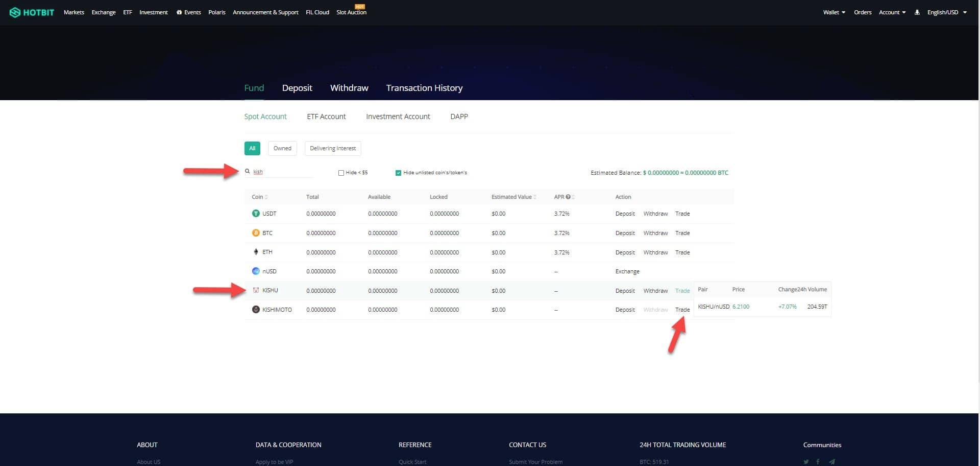Image resolution: width=980 pixels, height=466 pixels.
Task: Click Quick Start footer link
Action: click(x=412, y=462)
